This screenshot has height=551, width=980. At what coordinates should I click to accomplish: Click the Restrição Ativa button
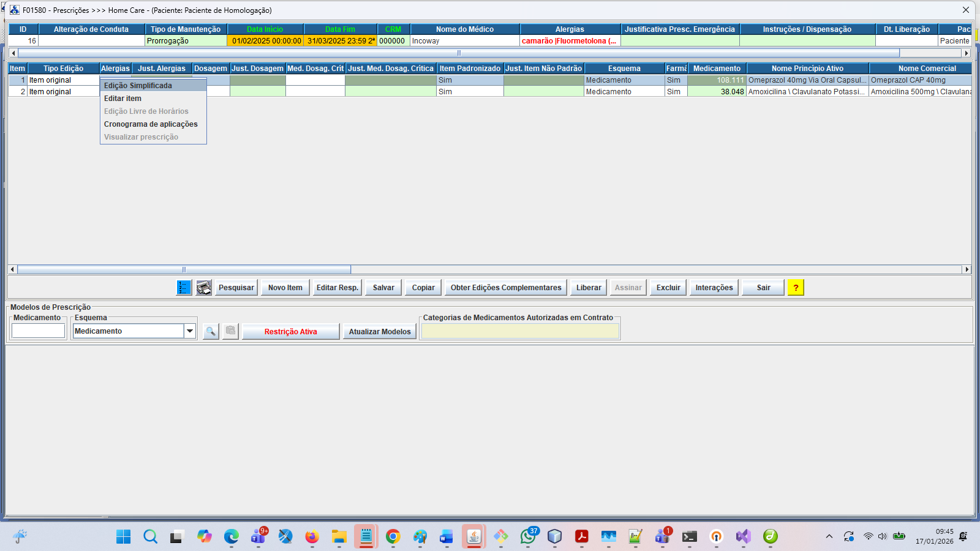pos(290,332)
